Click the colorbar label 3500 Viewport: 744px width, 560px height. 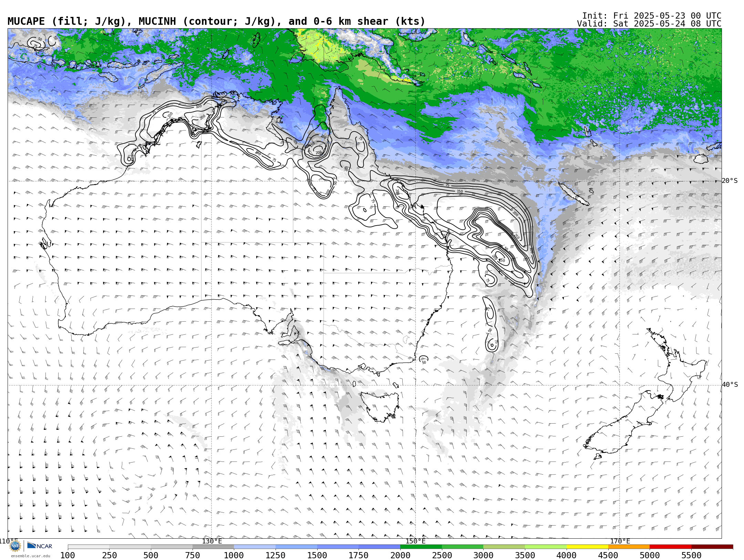[525, 556]
